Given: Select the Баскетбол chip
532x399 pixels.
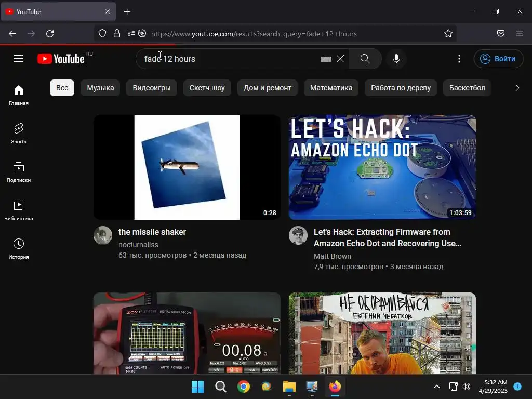Looking at the screenshot, I should pos(467,88).
